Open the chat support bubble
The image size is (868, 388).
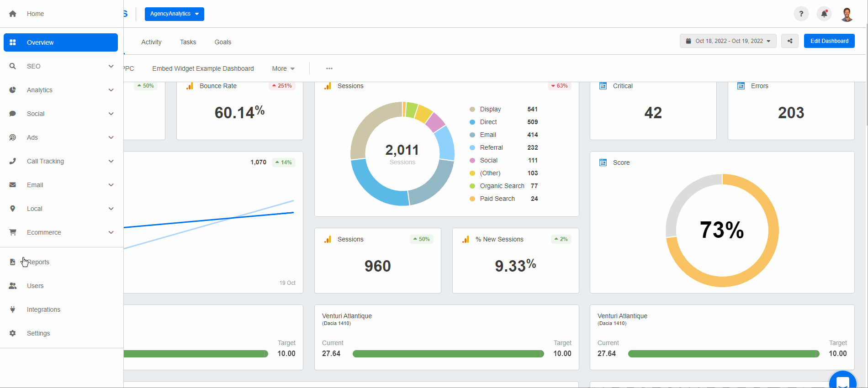point(842,382)
